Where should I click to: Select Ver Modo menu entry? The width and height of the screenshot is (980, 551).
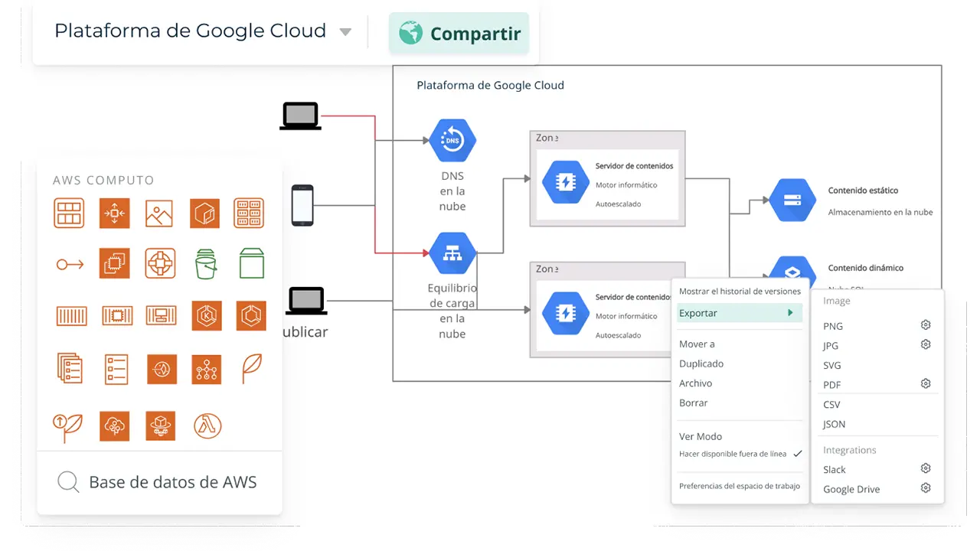click(701, 436)
